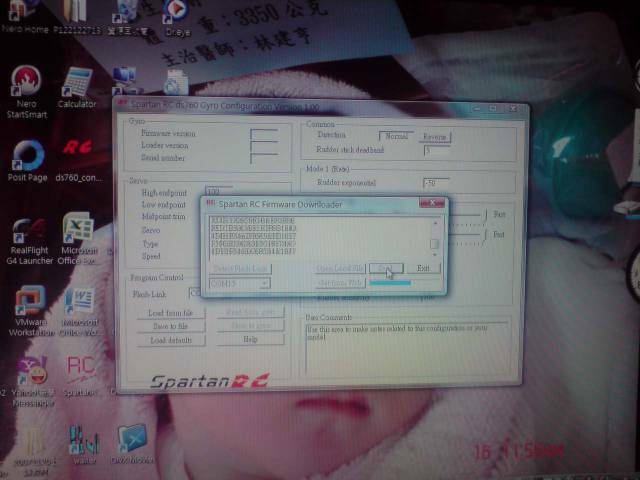The height and width of the screenshot is (480, 640).
Task: Launch Microsoft Office Excel shortcut
Action: pos(79,238)
